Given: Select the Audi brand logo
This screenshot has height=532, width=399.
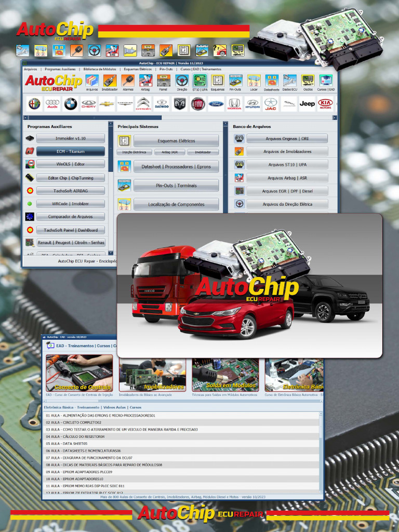Looking at the screenshot, I should 52,104.
